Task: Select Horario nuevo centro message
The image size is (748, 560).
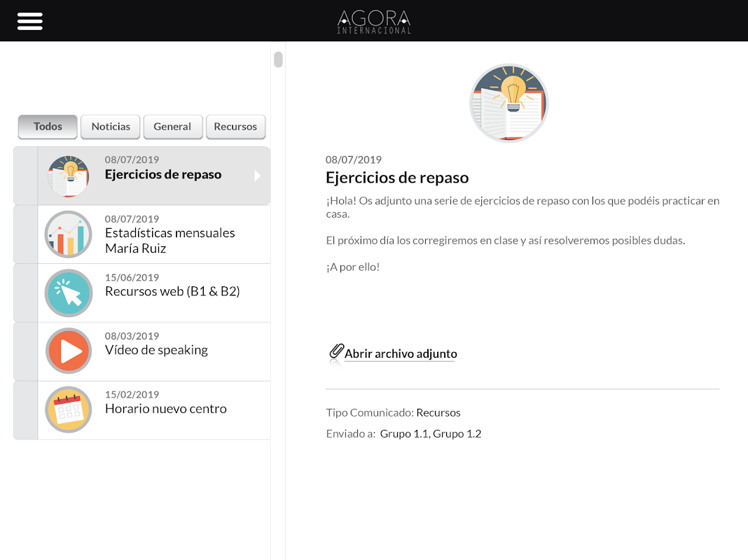Action: click(154, 410)
